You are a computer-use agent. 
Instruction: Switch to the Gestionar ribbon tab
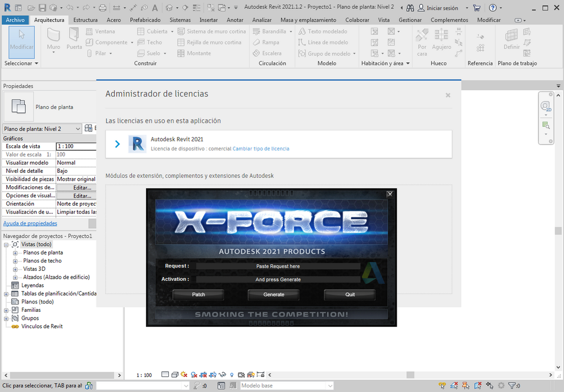410,20
